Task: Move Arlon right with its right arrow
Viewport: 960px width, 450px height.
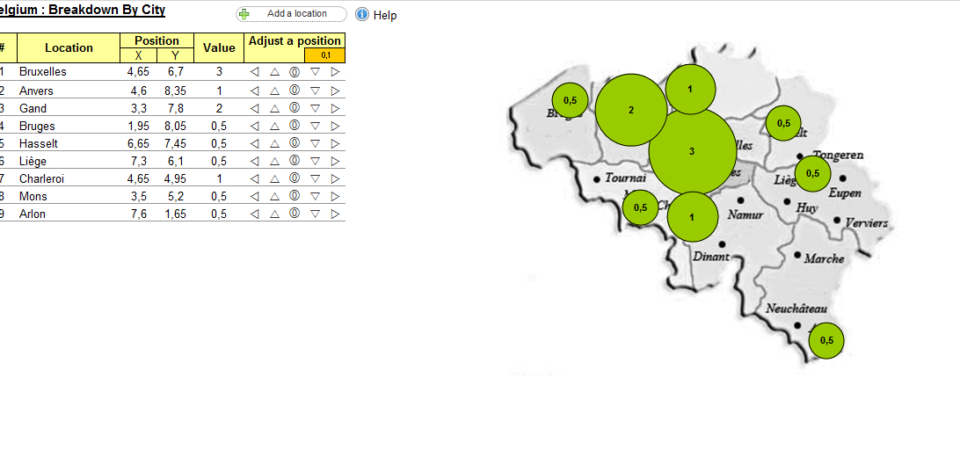Action: [x=335, y=213]
